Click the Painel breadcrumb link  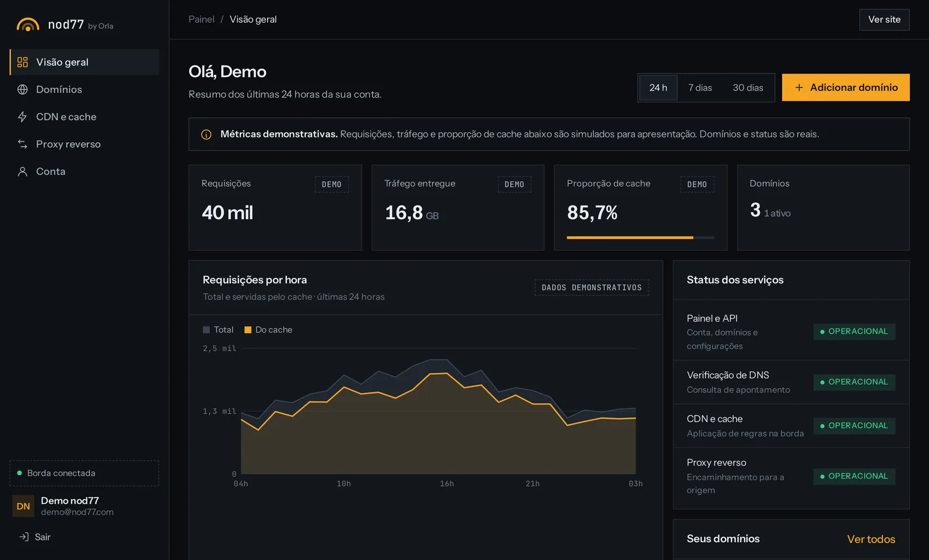[201, 19]
